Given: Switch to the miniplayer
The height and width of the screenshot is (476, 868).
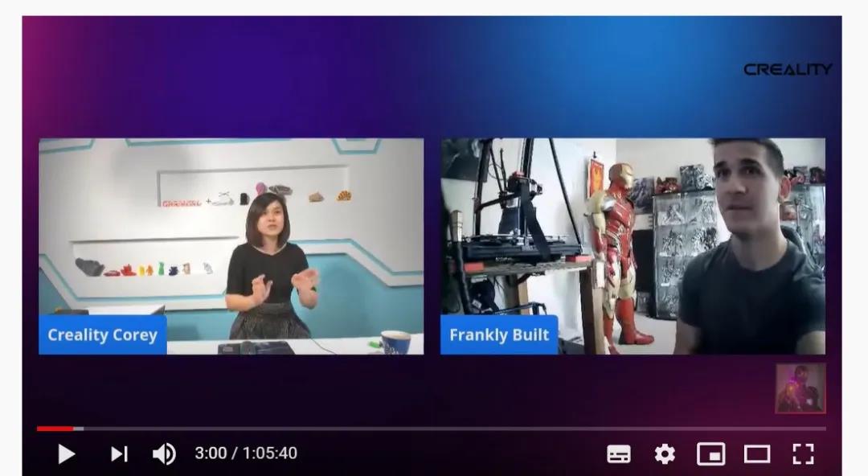Looking at the screenshot, I should pyautogui.click(x=710, y=453).
